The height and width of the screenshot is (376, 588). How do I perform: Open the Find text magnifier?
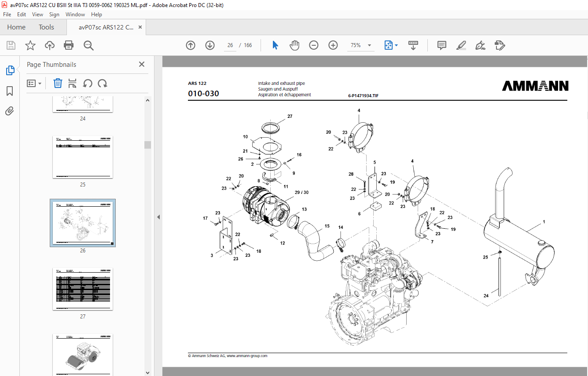(x=88, y=45)
